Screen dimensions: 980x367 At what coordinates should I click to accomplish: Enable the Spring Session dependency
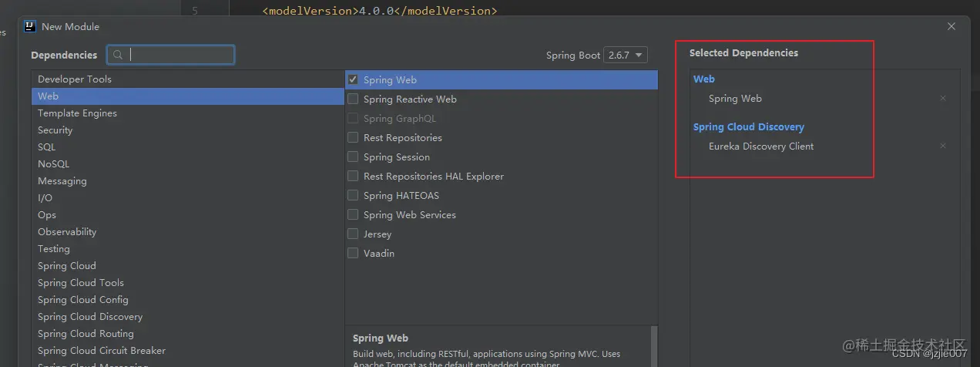353,157
